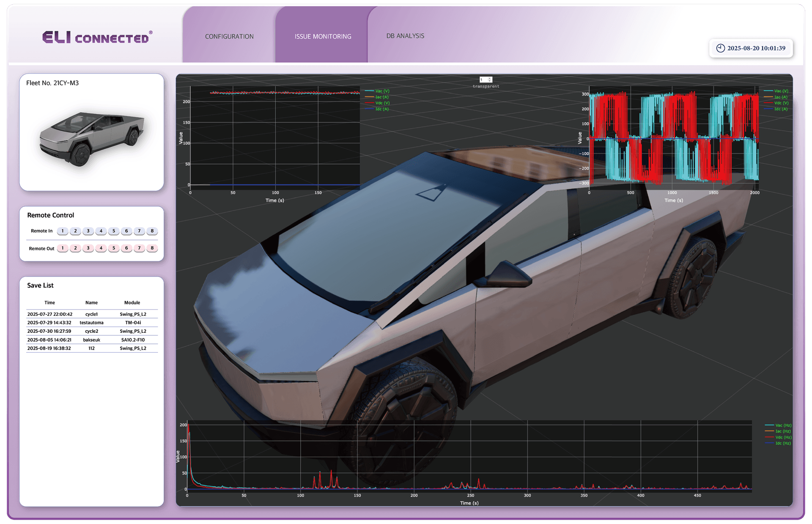Screen dimensions: 812x524
Task: Select the testautoma TM-04i save row
Action: tap(92, 323)
